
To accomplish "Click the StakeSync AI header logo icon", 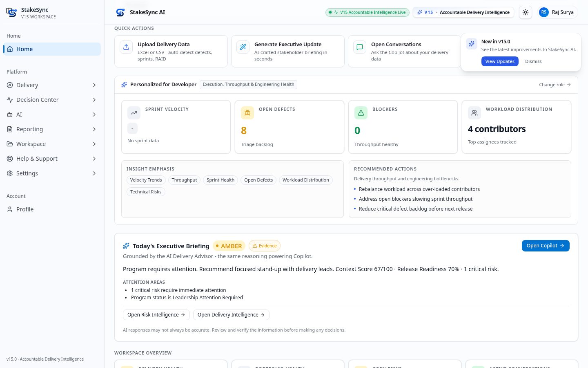I will [120, 12].
